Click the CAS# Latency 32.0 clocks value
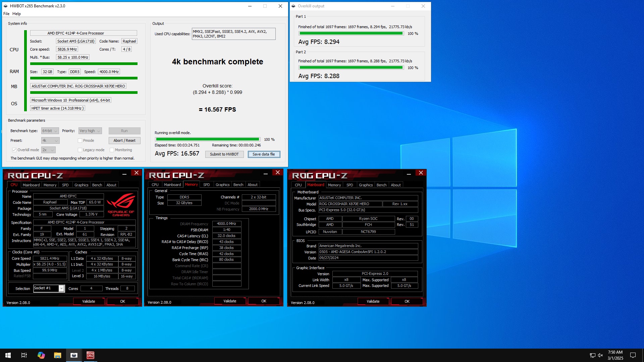 pos(227,236)
